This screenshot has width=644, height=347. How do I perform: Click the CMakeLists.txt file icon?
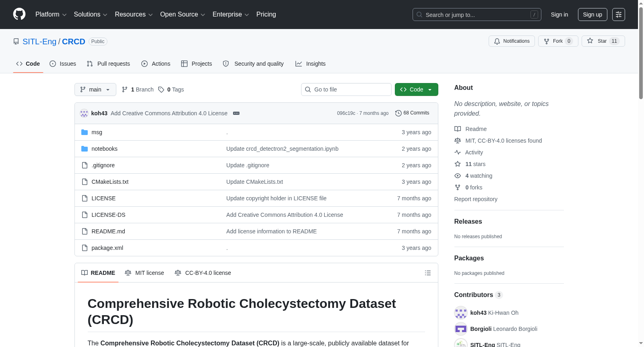tap(85, 182)
